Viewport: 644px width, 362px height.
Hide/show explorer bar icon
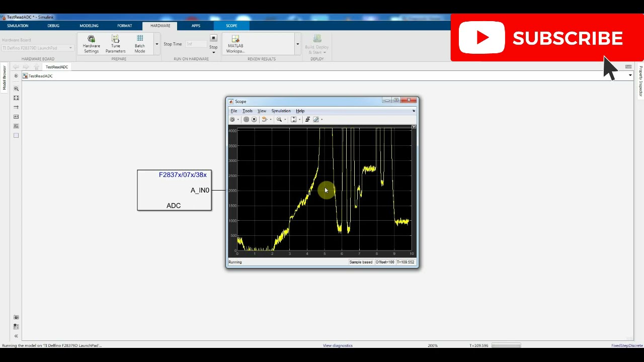(x=16, y=76)
